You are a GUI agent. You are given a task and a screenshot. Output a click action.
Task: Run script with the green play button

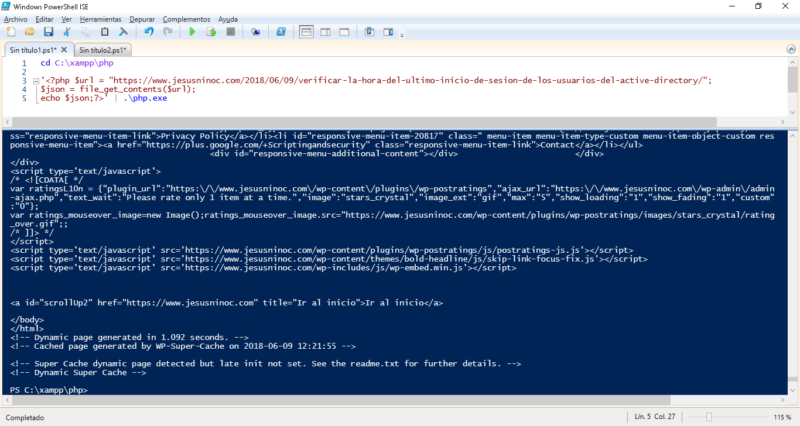(192, 32)
